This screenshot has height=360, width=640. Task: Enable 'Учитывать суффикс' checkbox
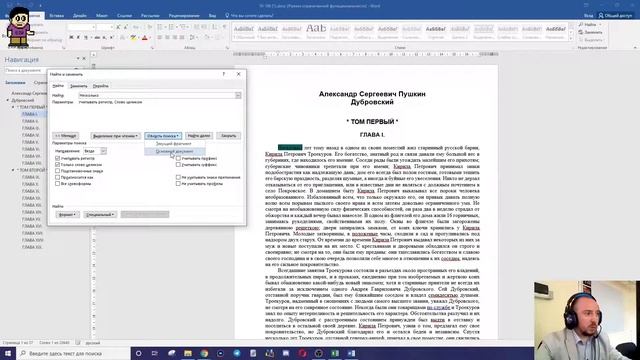tap(178, 164)
